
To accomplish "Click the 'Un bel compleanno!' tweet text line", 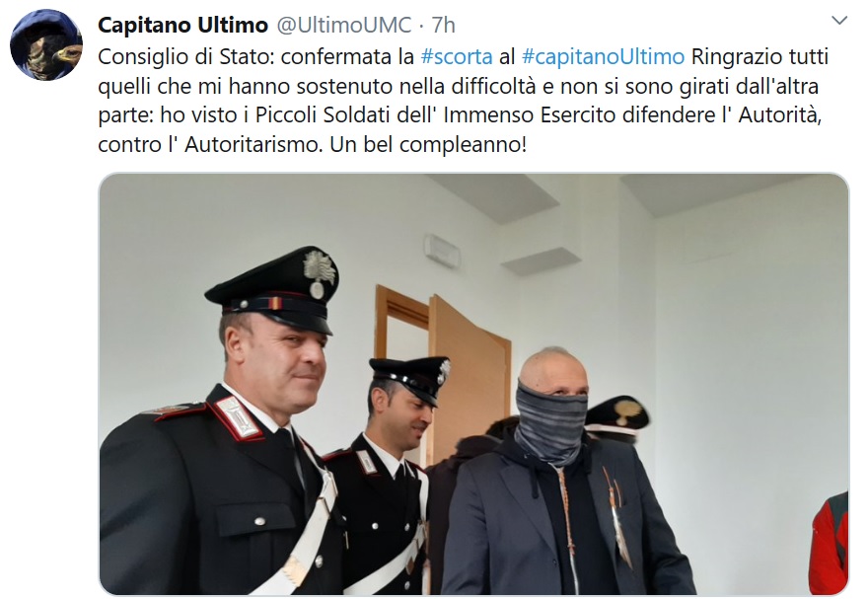I will 428,144.
